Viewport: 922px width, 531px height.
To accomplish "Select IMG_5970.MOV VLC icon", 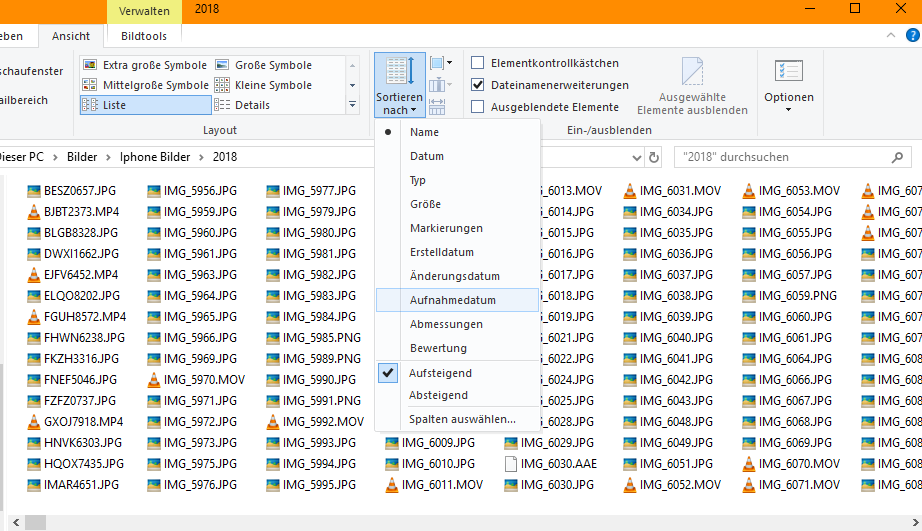I will click(153, 380).
